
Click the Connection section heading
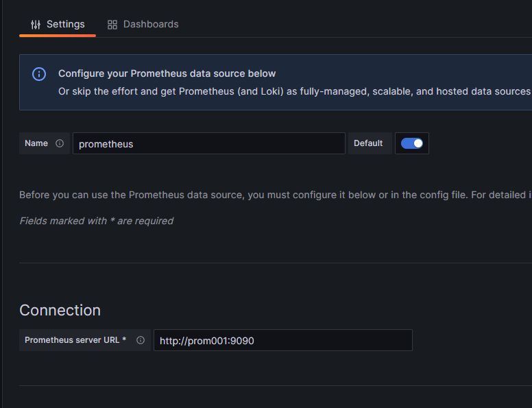pyautogui.click(x=60, y=310)
